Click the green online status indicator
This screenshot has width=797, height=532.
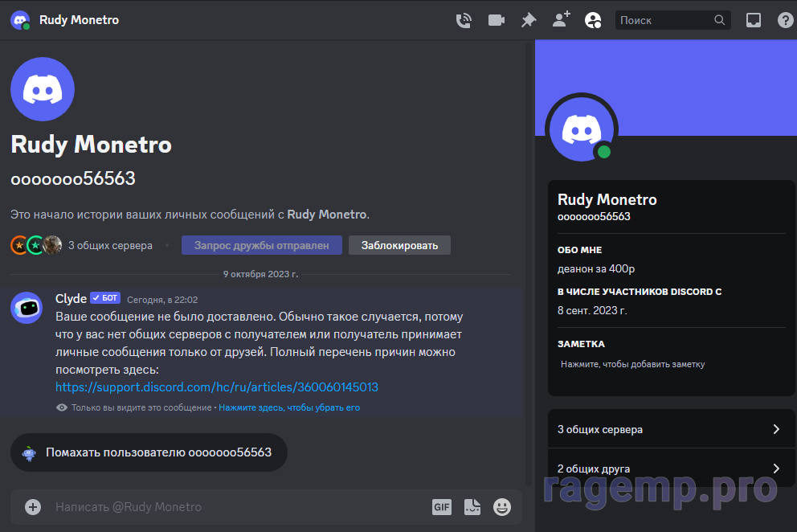coord(604,152)
